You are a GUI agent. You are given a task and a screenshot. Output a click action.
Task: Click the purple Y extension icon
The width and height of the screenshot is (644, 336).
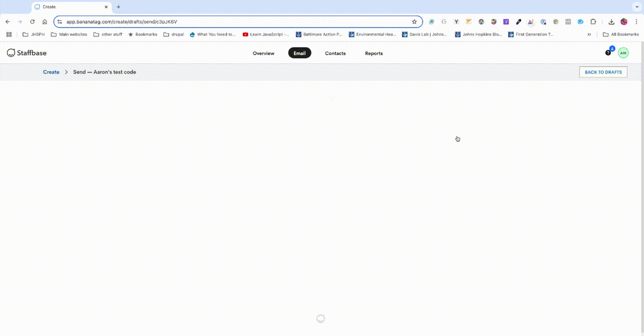506,21
